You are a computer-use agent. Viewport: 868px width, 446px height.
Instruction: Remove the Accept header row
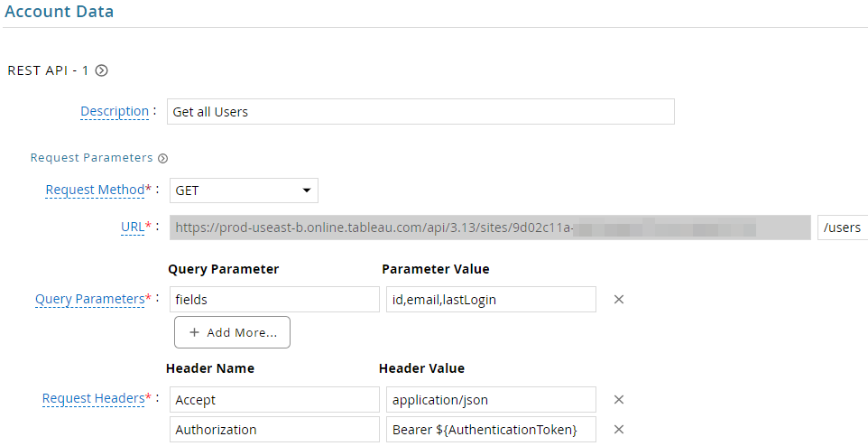[619, 399]
